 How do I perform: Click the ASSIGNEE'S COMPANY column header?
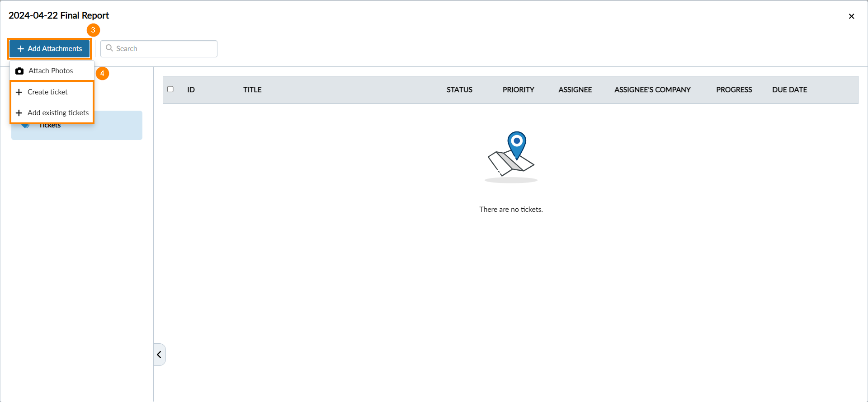652,90
